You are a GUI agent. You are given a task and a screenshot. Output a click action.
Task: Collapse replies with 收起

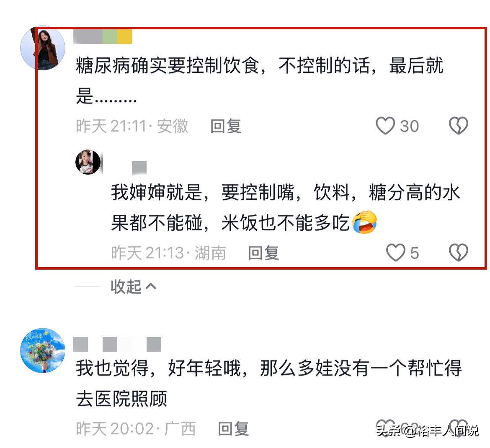point(126,286)
